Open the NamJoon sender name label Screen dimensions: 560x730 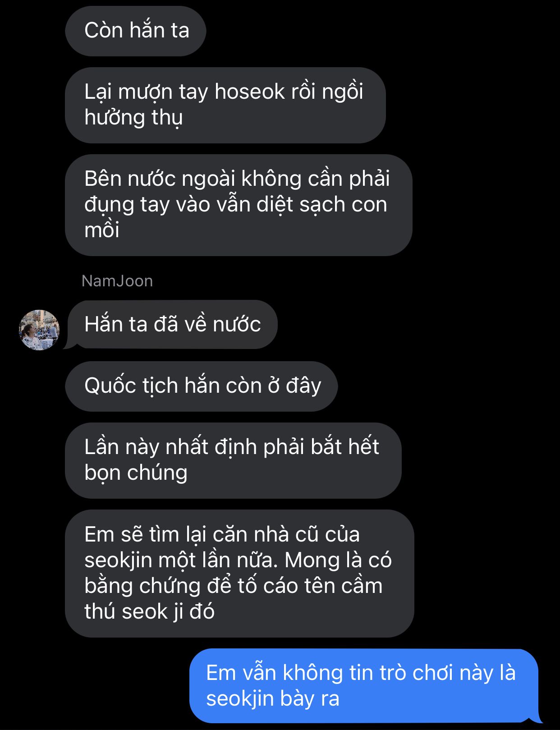click(117, 281)
